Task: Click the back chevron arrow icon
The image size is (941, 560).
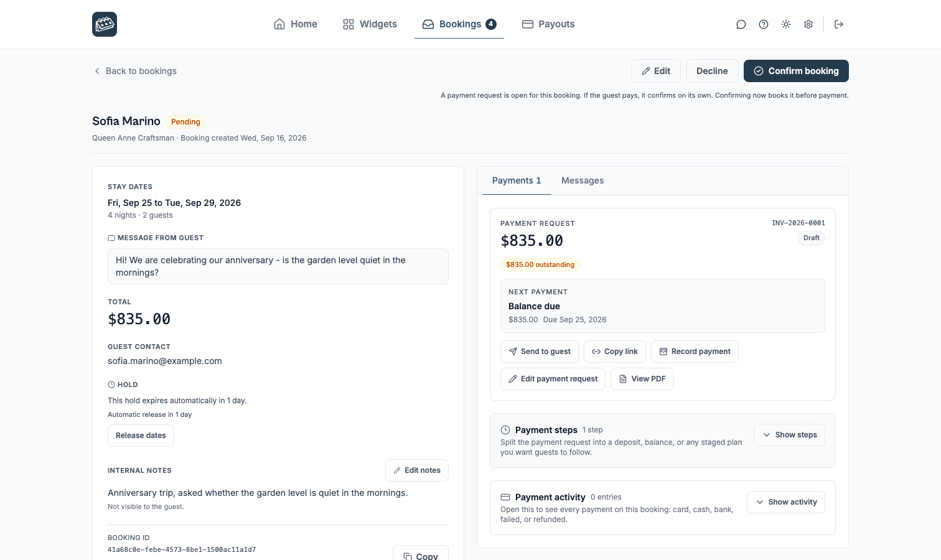Action: click(97, 71)
